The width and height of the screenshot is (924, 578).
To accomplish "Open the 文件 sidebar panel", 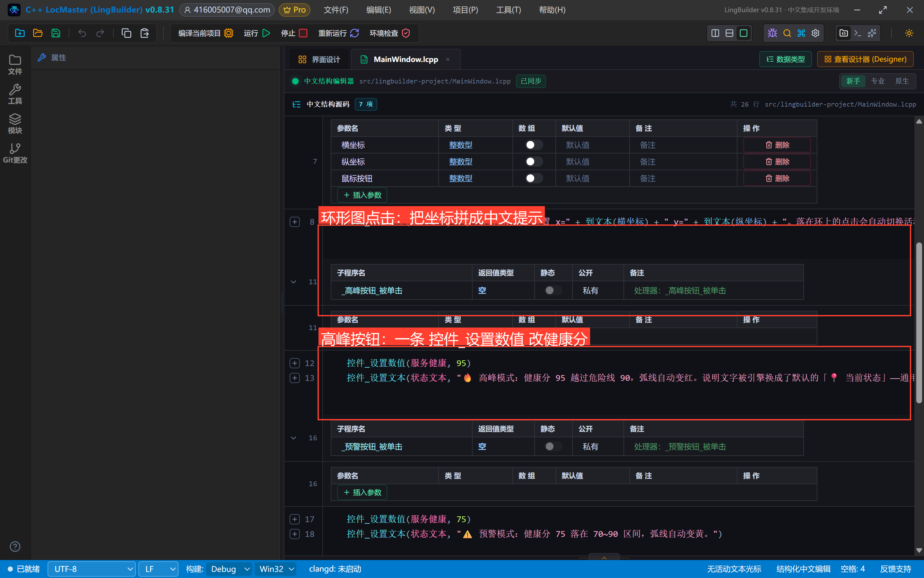I will point(15,65).
